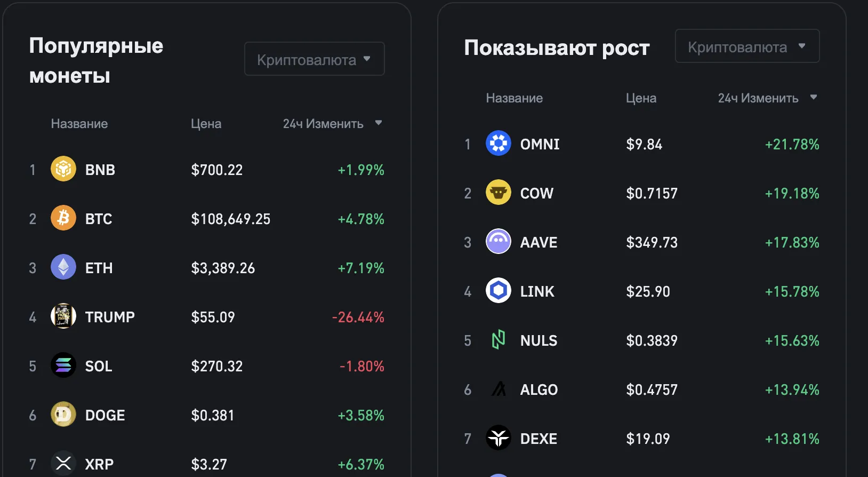Expand Криптовалюта dropdown in Показывают рост

point(747,46)
